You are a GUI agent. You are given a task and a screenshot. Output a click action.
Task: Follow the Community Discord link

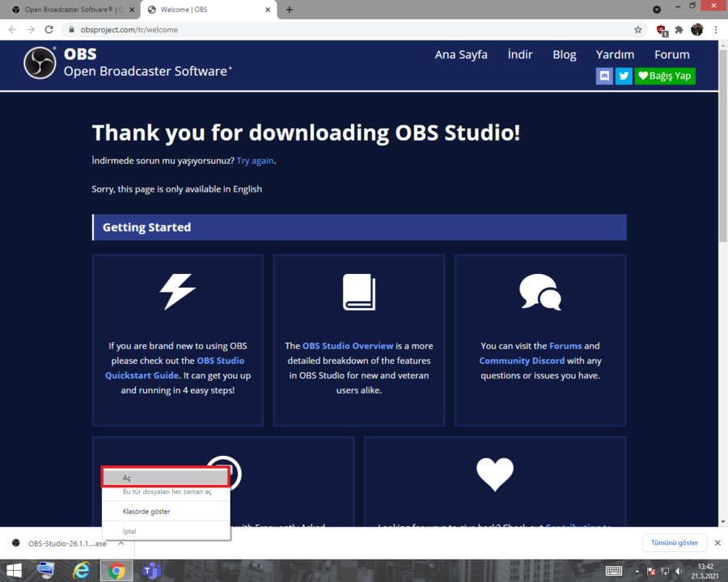[522, 361]
